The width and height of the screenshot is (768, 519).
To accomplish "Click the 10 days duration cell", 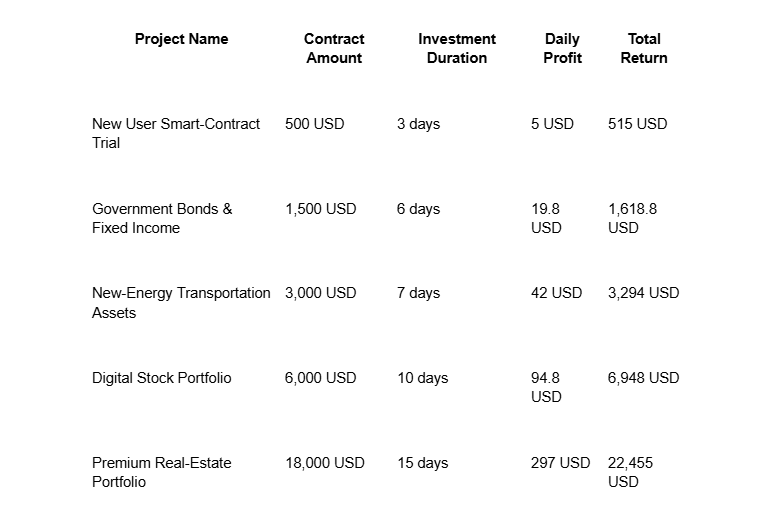I will pyautogui.click(x=422, y=378).
